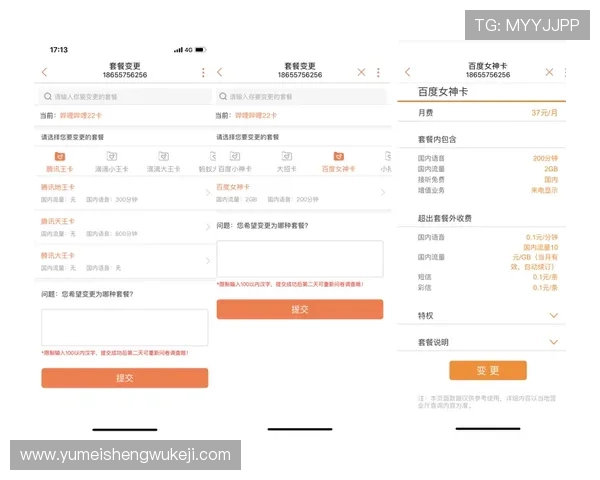Submit with 提交 on the 腾讯王卡 screen
This screenshot has width=600, height=480.
(125, 378)
